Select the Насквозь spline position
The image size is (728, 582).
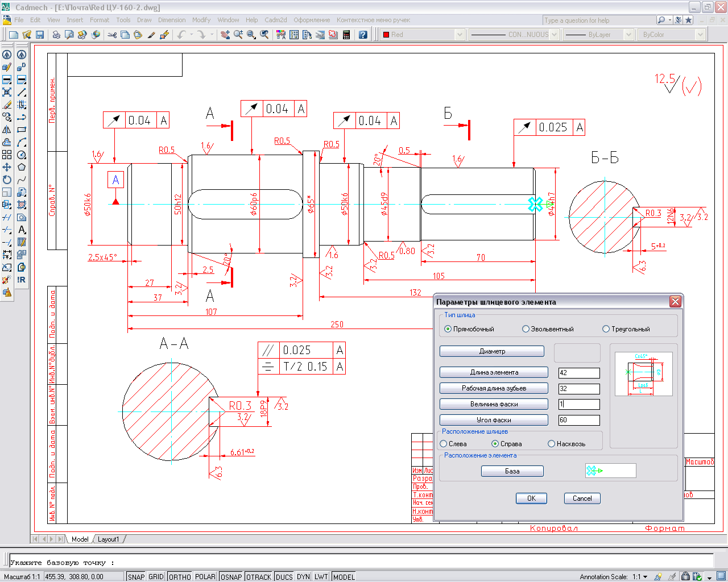[552, 444]
